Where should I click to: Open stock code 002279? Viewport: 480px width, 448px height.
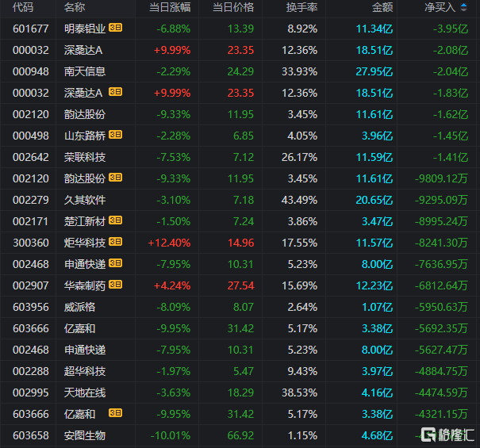[31, 200]
